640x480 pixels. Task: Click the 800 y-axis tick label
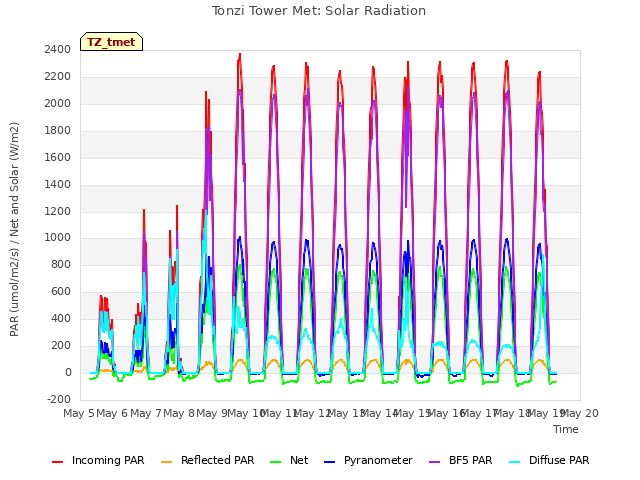coord(61,264)
